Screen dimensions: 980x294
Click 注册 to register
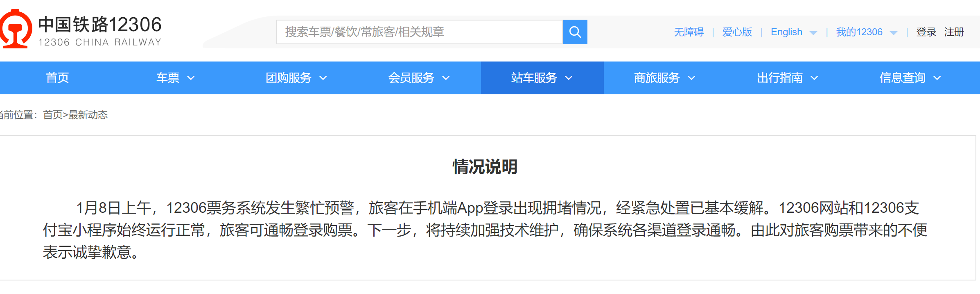point(954,32)
